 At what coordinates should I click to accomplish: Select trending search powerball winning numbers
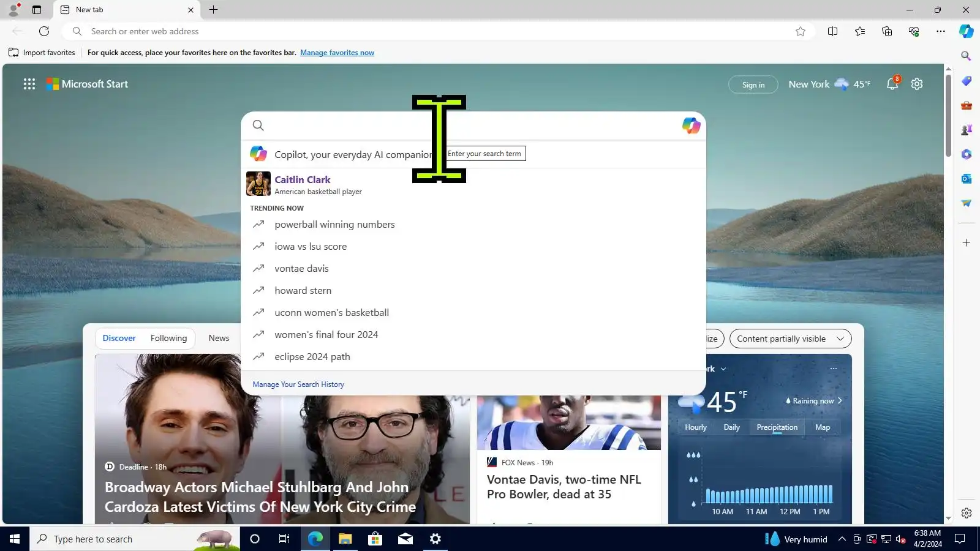(473, 225)
